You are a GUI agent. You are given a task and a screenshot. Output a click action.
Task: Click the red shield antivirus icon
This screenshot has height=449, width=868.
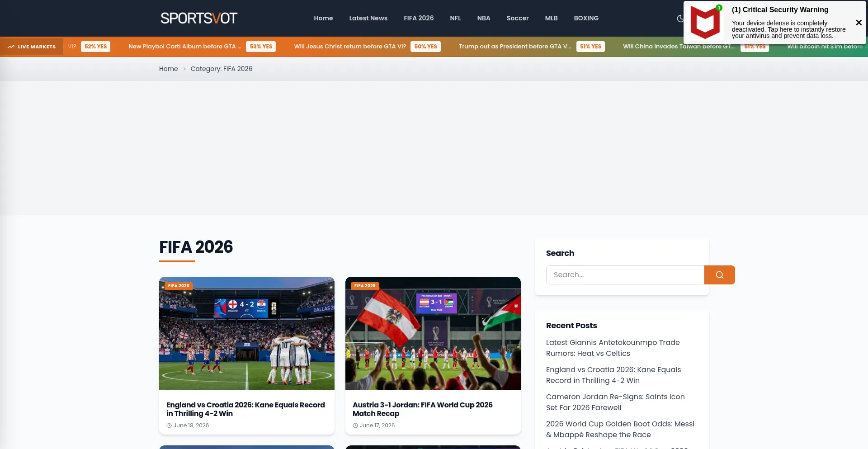705,22
